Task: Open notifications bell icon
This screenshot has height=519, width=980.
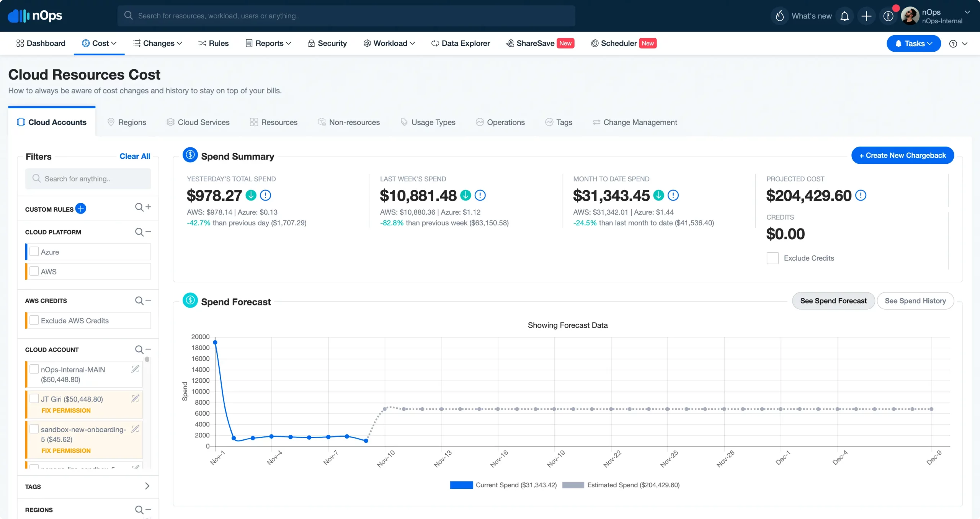Action: 844,16
